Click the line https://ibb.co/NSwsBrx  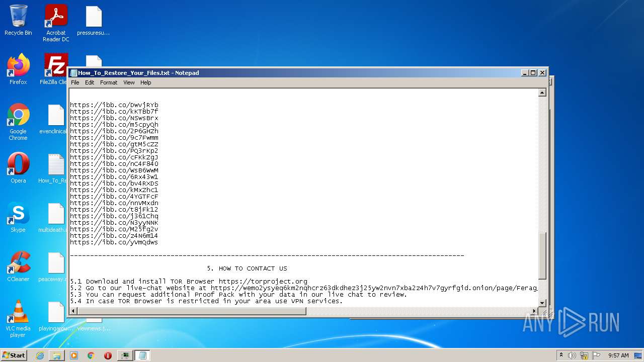[114, 118]
